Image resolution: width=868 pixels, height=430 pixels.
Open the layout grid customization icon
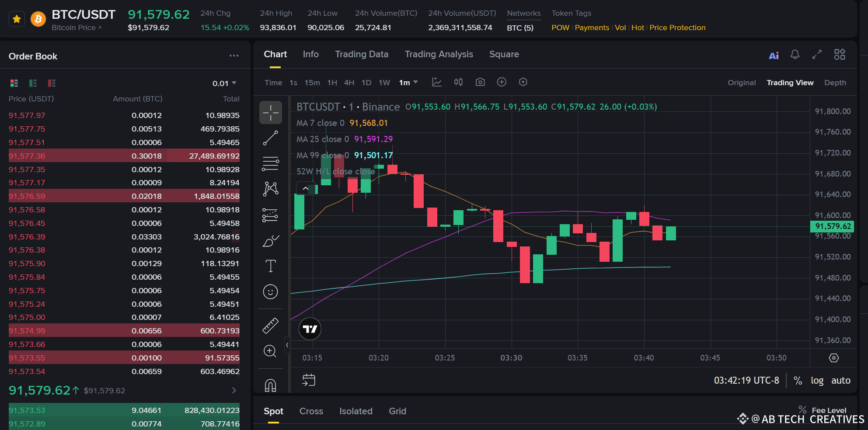(x=840, y=55)
